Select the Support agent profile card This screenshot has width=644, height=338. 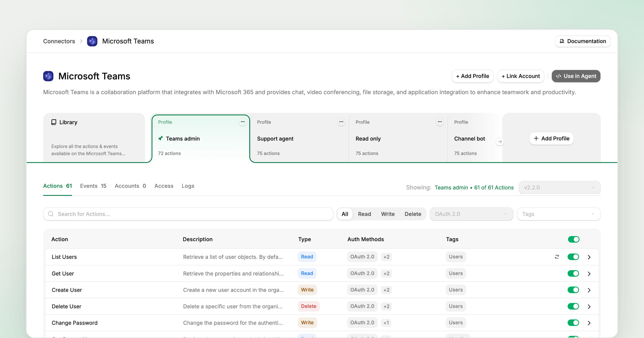click(x=299, y=138)
